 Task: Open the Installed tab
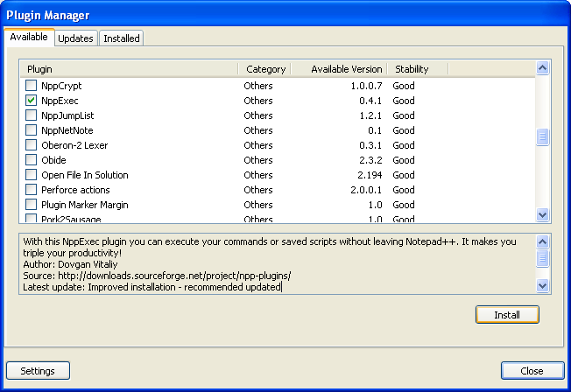pos(122,38)
